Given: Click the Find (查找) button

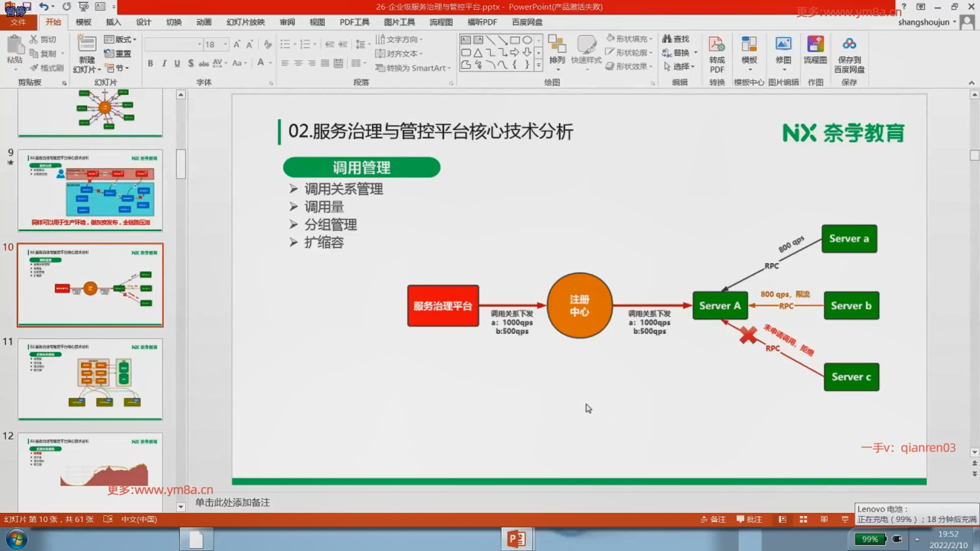Looking at the screenshot, I should [x=675, y=39].
